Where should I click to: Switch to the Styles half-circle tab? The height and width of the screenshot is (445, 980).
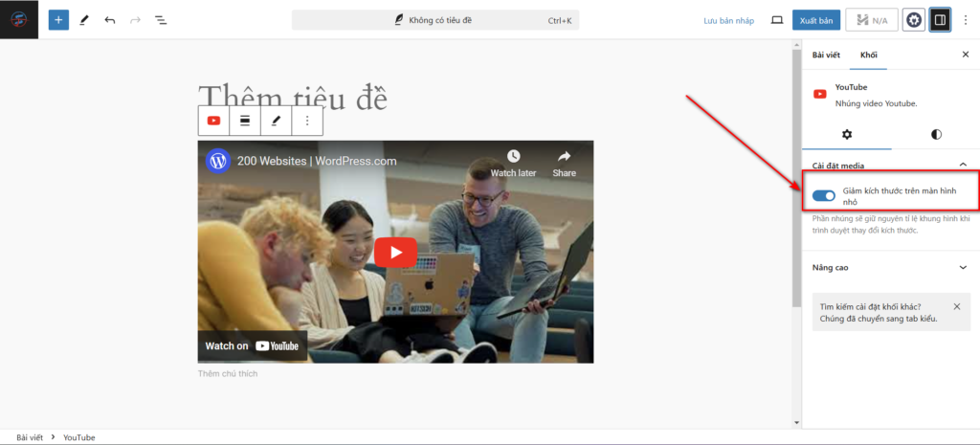[x=936, y=134]
